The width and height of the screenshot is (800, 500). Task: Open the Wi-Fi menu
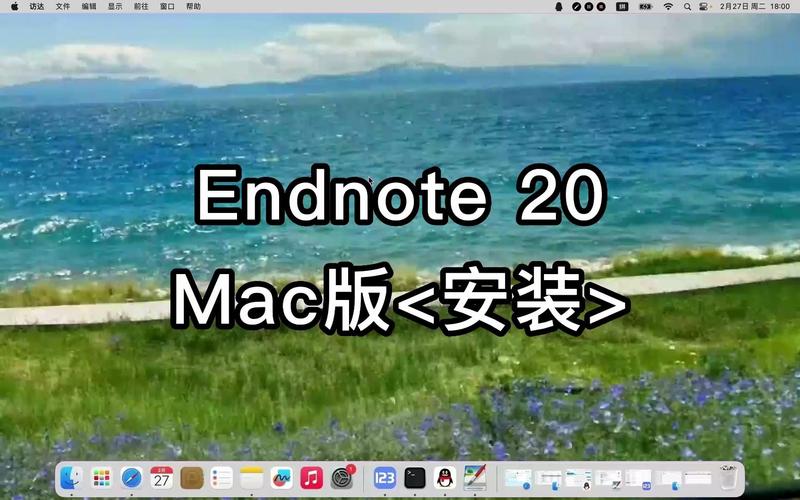tap(668, 7)
